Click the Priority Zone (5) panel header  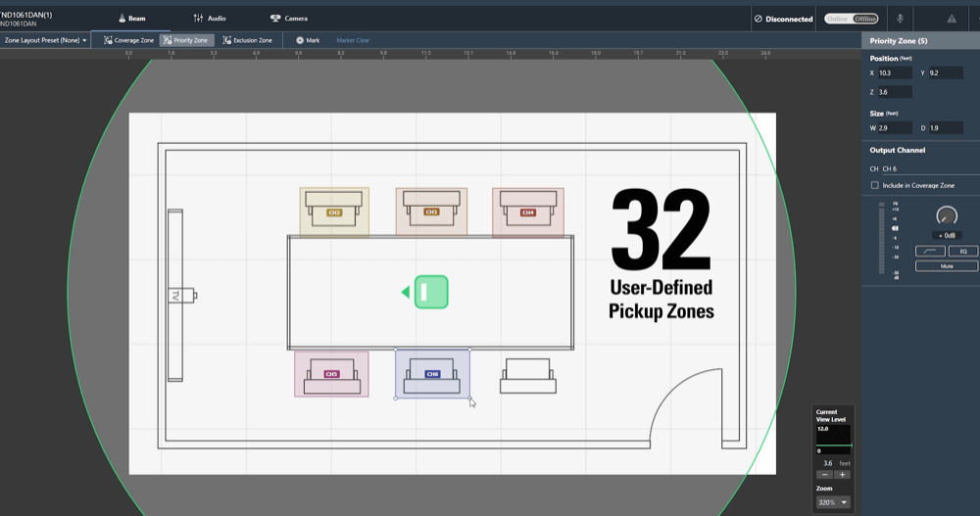[x=920, y=40]
